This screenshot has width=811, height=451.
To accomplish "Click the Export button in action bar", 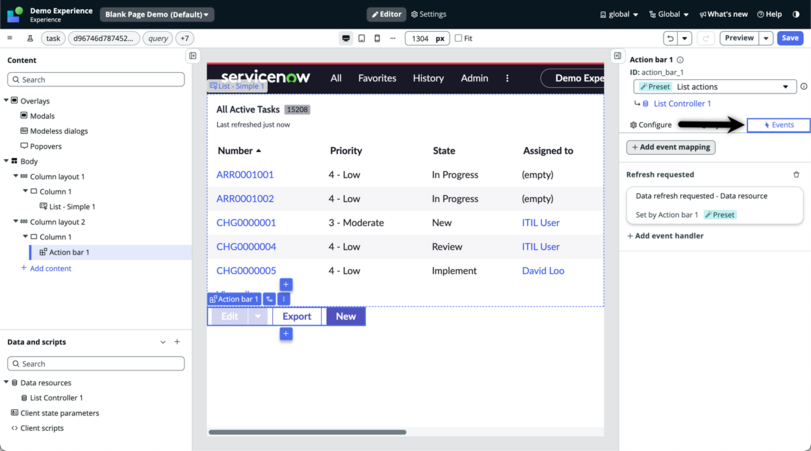I will (x=297, y=317).
